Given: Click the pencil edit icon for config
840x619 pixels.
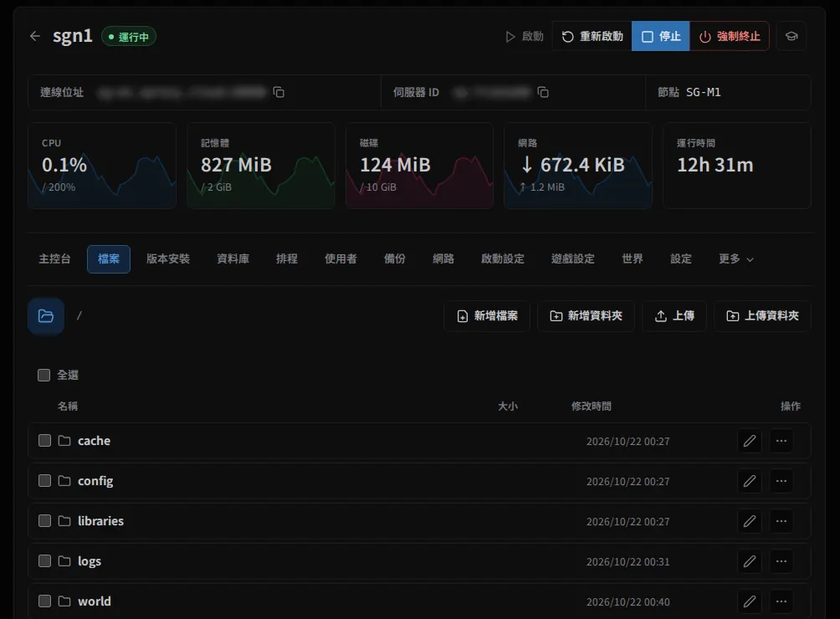Looking at the screenshot, I should [750, 481].
